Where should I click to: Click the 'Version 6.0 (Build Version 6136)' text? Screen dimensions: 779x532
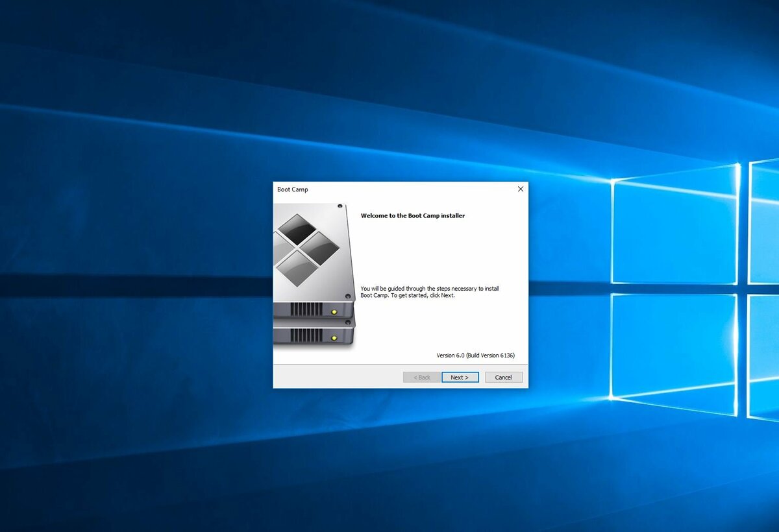[475, 356]
